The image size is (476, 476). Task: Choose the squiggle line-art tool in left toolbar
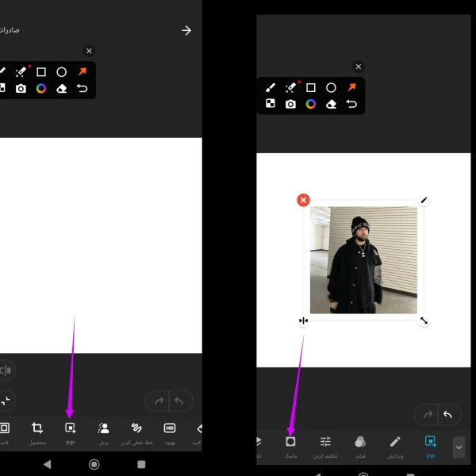tap(136, 433)
